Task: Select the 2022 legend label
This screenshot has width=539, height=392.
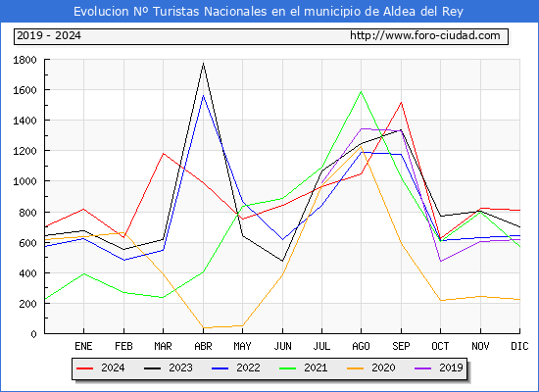Action: click(248, 367)
